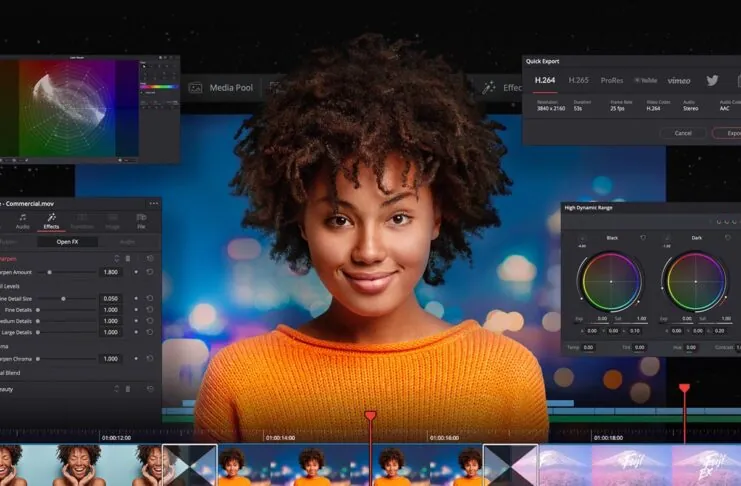Choose the Twitter bird export preset
Viewport: 741px width, 486px height.
(x=712, y=80)
